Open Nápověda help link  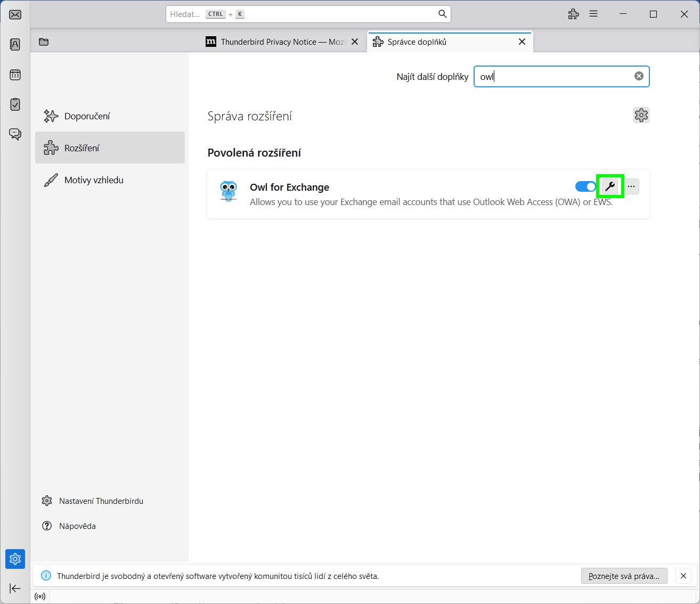click(x=69, y=526)
